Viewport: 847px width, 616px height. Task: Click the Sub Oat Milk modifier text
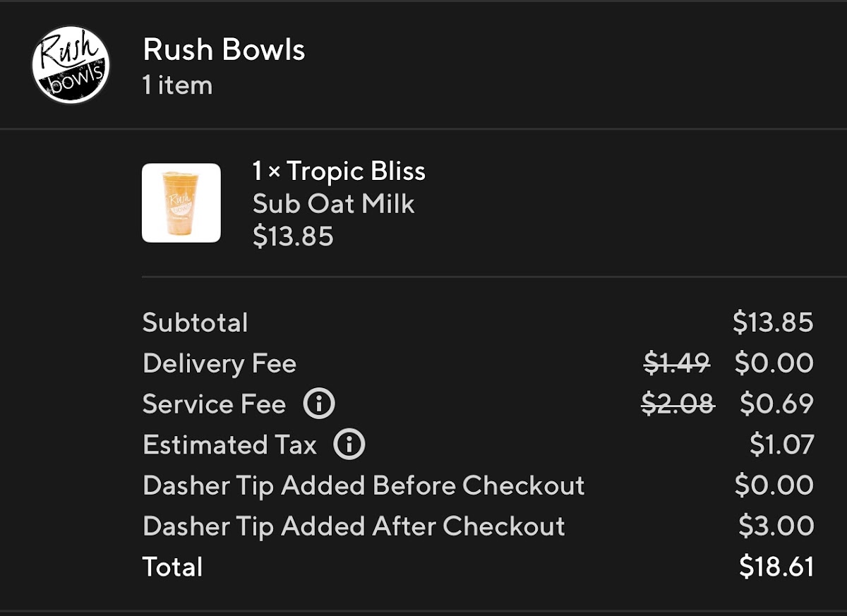pyautogui.click(x=334, y=203)
